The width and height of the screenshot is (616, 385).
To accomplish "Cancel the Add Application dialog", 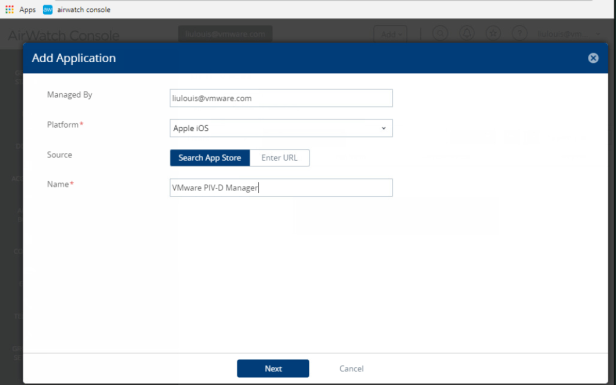I will click(x=351, y=368).
